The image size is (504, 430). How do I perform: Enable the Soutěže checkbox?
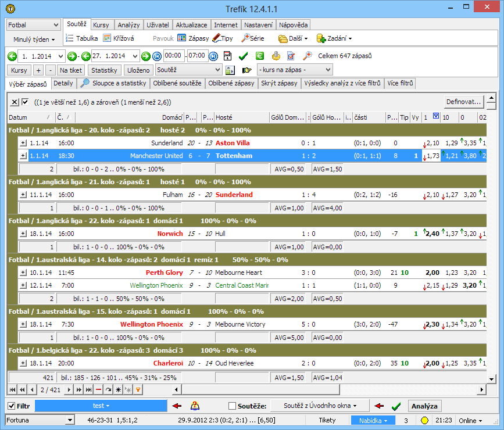233,406
